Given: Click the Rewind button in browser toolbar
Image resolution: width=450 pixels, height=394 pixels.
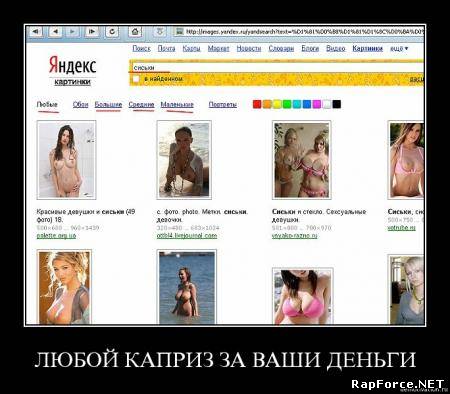Looking at the screenshot, I should [x=36, y=32].
